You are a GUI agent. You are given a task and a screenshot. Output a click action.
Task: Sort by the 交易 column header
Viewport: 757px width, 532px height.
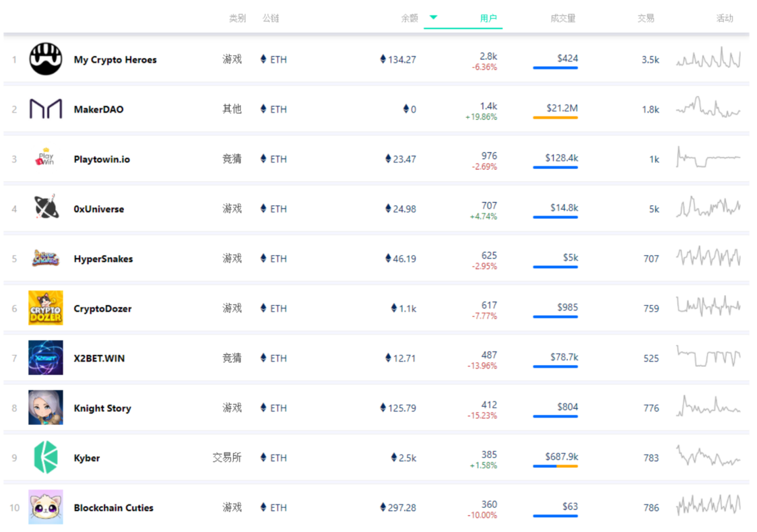coord(645,18)
